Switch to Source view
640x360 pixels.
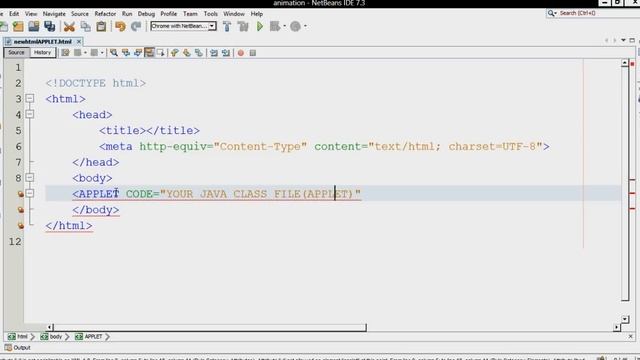[x=16, y=53]
